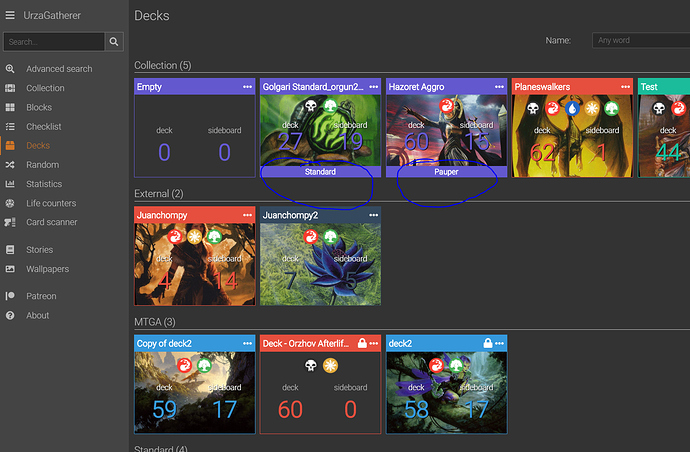Open the Juanchompy deck thumbnail
690x452 pixels.
[195, 264]
